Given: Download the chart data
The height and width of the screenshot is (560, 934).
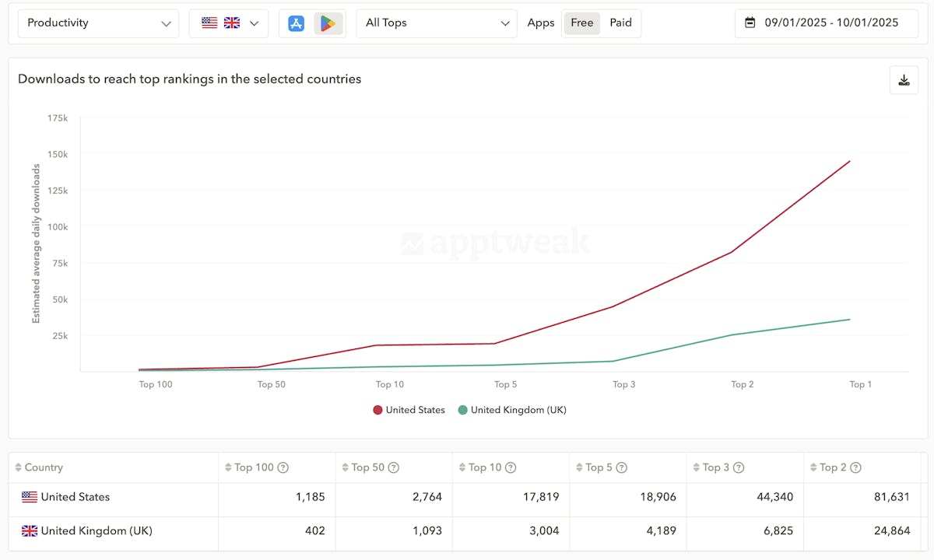Looking at the screenshot, I should click(904, 80).
